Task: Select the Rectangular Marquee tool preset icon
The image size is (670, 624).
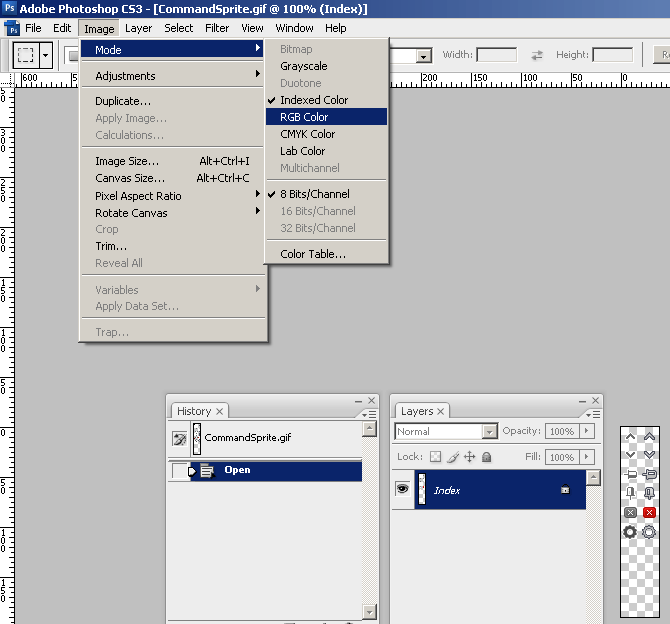Action: point(26,56)
